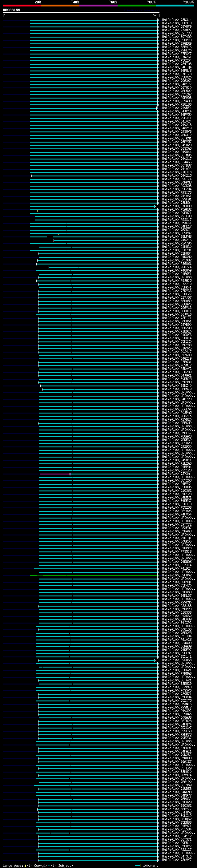Screen dimensions: 197x868
Task: Select the UniRef100_A9PEY0 label
Action: [x=177, y=50]
